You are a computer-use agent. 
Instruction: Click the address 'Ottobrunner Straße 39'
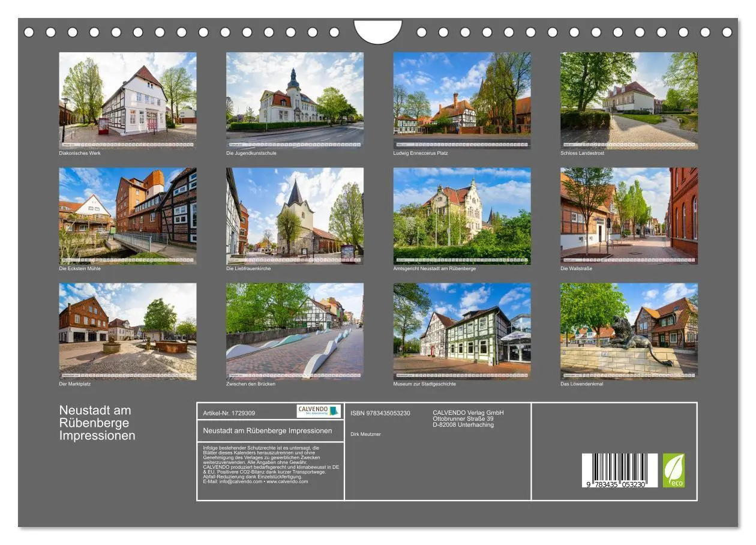463,418
